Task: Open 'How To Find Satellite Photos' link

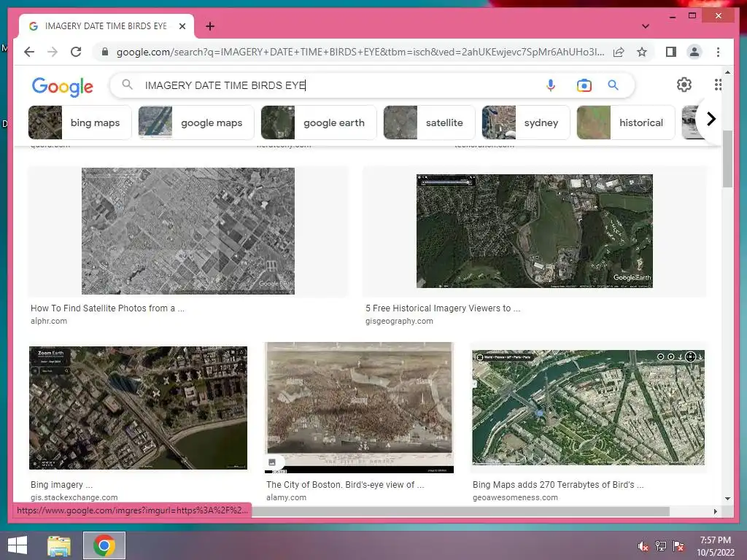Action: [108, 308]
